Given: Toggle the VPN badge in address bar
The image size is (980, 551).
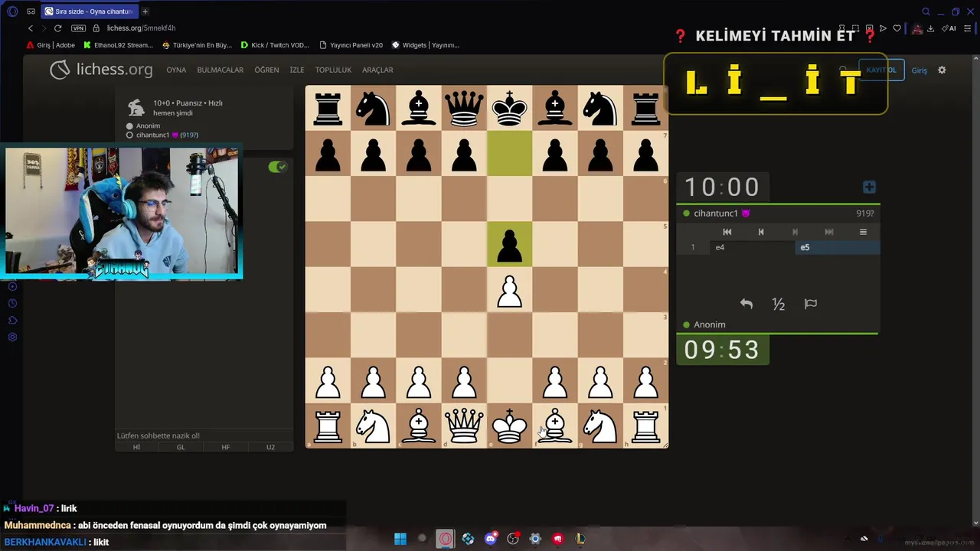Looking at the screenshot, I should (78, 28).
